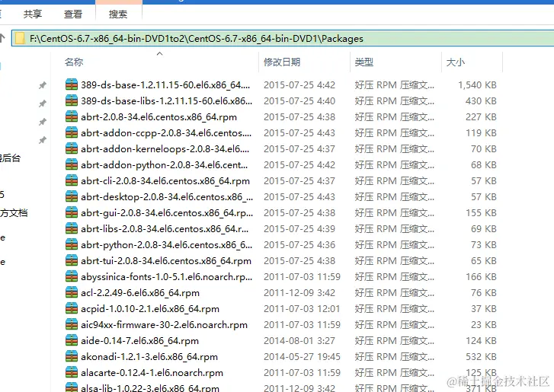554x392 pixels.
Task: Click the 119 KB size value
Action: tap(481, 132)
